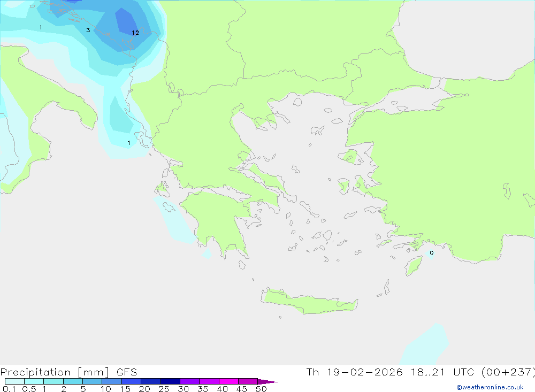
Task: Select the 40–45 mm magenta legend swatch
Action: 228,381
